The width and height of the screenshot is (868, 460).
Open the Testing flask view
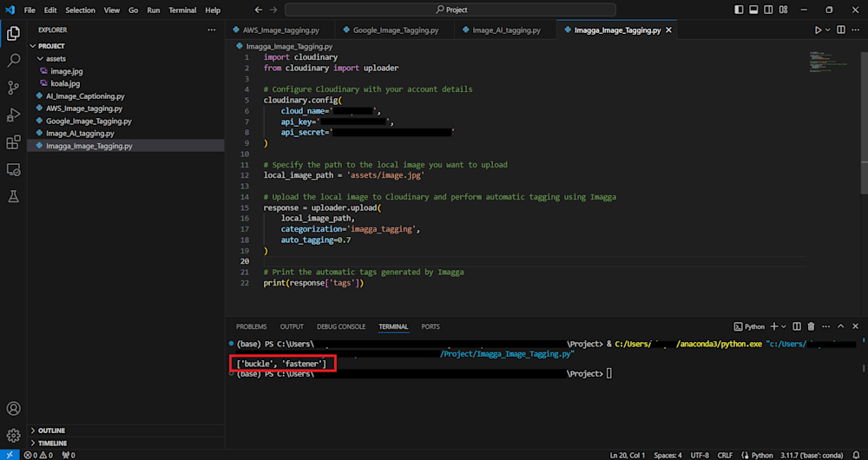point(13,196)
